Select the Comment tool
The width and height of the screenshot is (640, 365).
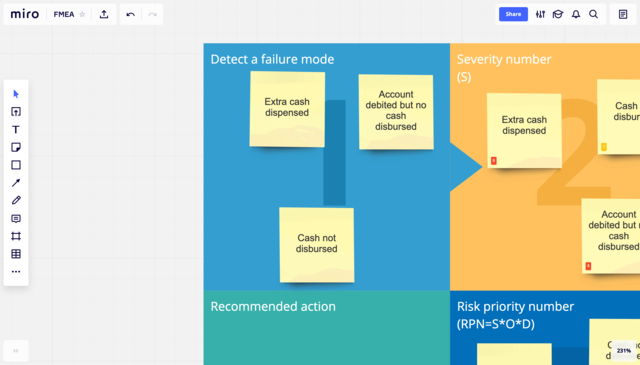pos(16,218)
